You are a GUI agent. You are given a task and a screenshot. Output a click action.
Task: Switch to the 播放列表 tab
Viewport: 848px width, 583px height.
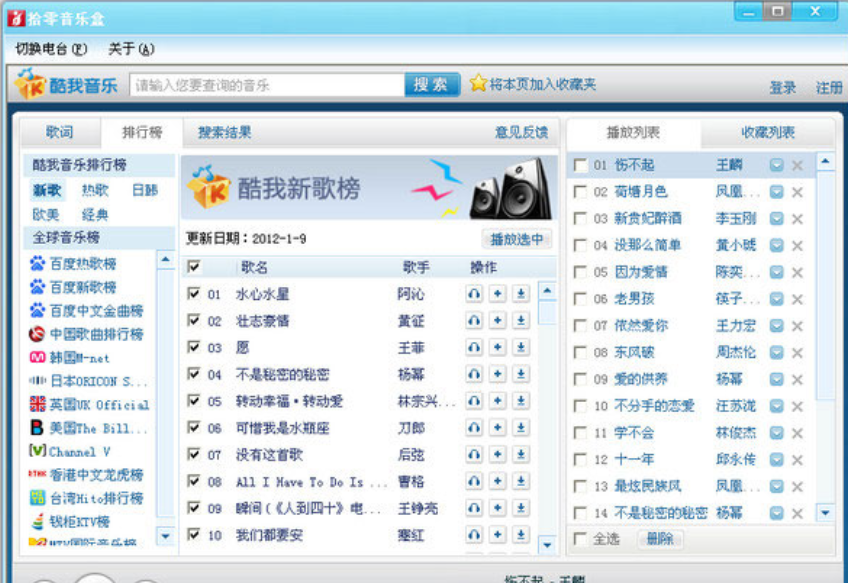[633, 132]
